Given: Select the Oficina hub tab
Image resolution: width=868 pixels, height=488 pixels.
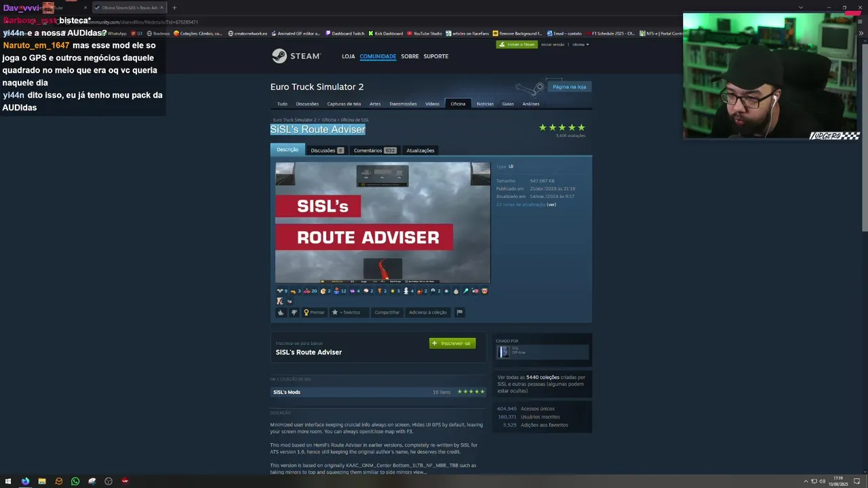Looking at the screenshot, I should (x=458, y=104).
